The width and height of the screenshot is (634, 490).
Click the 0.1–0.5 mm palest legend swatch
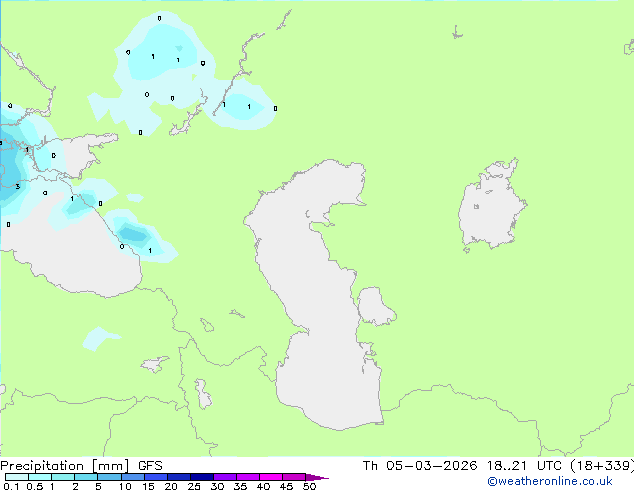click(17, 477)
